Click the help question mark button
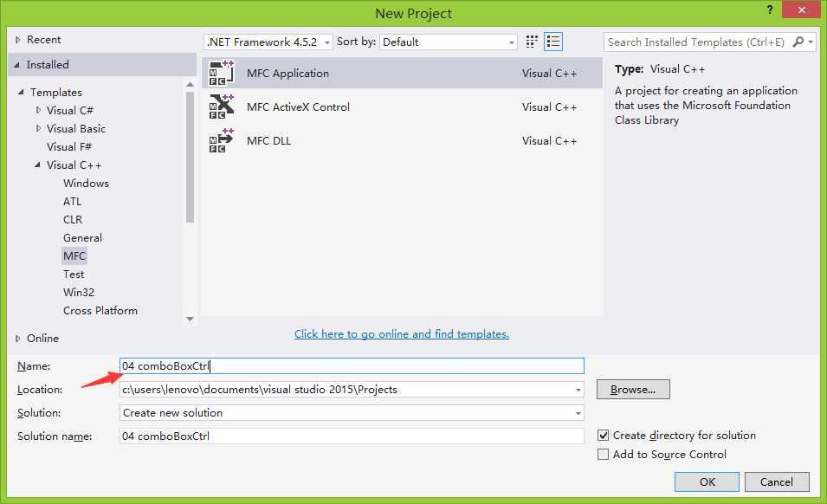This screenshot has width=827, height=504. (x=770, y=10)
